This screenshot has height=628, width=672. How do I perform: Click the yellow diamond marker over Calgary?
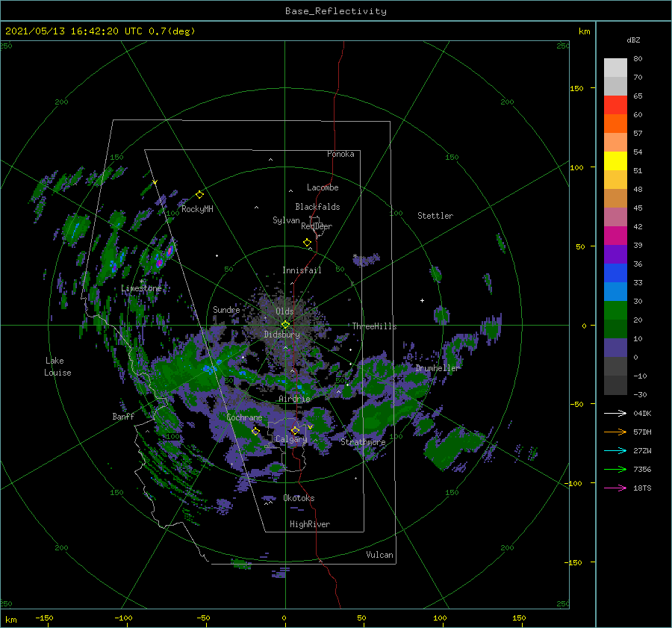point(295,430)
